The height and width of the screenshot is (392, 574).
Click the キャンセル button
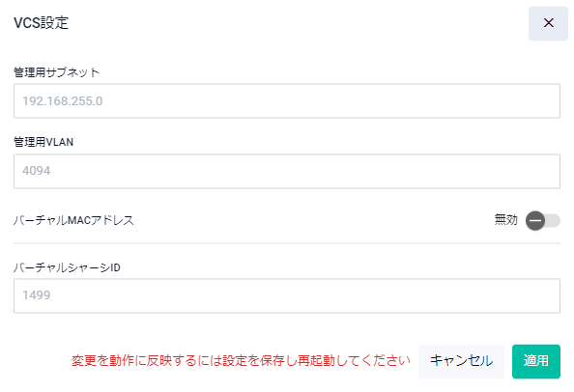[461, 361]
